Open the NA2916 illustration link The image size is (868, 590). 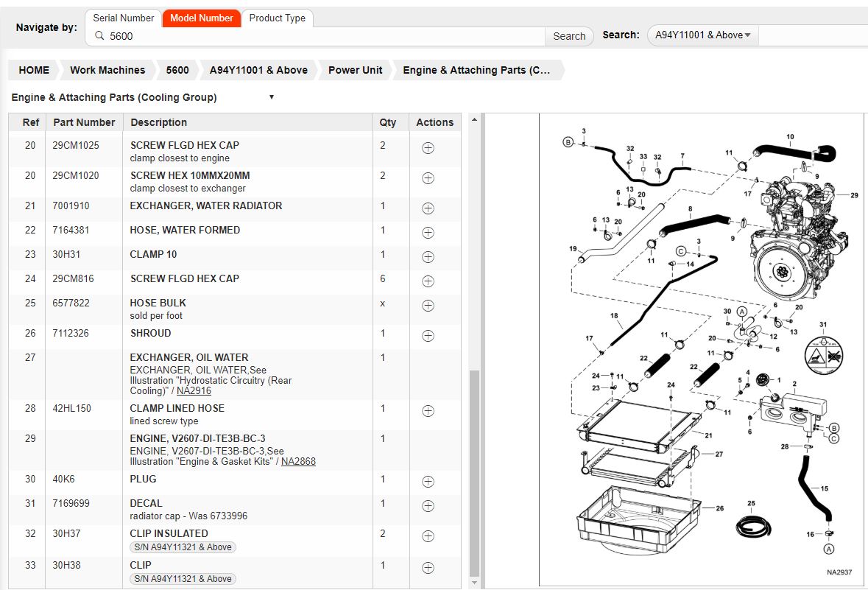click(x=194, y=390)
